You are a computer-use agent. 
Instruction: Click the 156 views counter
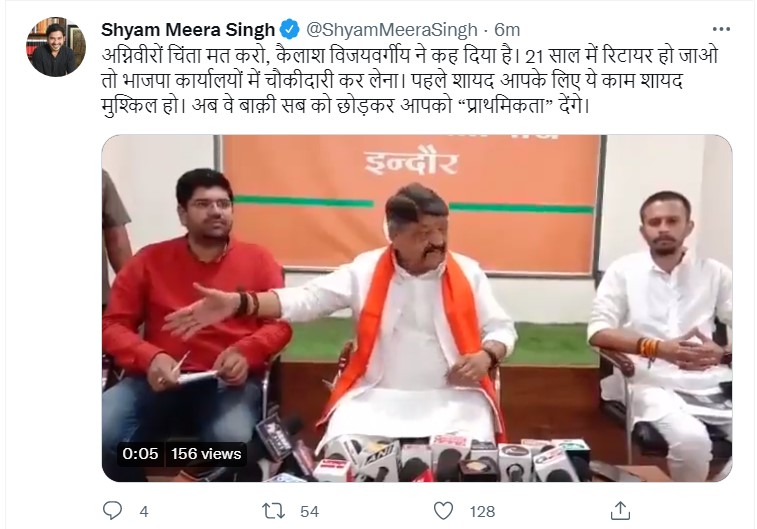tap(206, 454)
